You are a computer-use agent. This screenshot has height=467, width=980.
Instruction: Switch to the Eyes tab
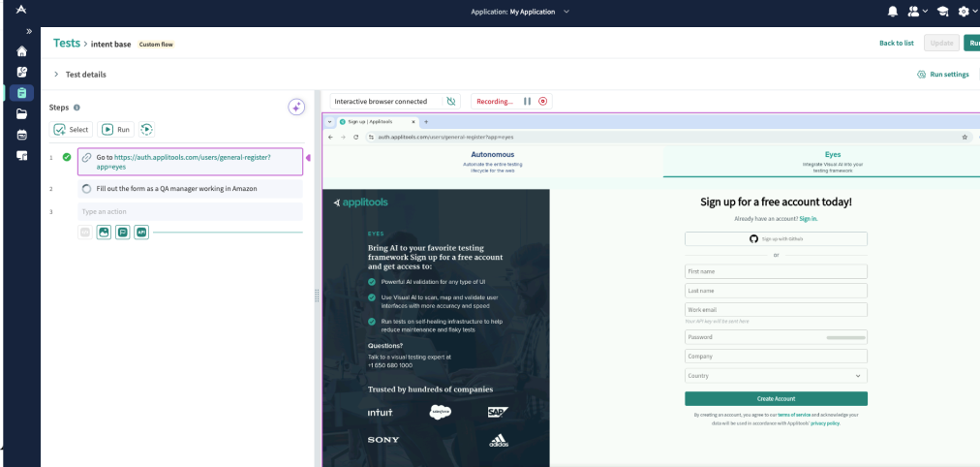(832, 159)
